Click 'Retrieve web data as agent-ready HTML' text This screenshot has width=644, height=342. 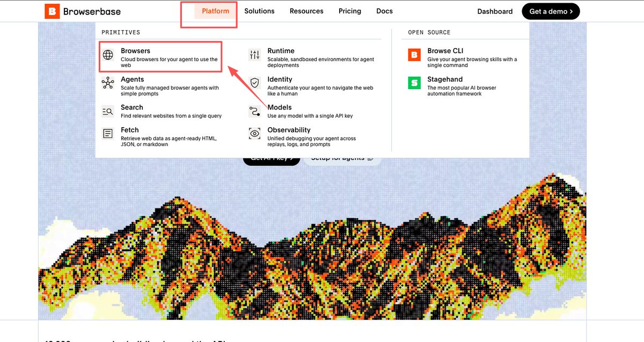click(169, 141)
